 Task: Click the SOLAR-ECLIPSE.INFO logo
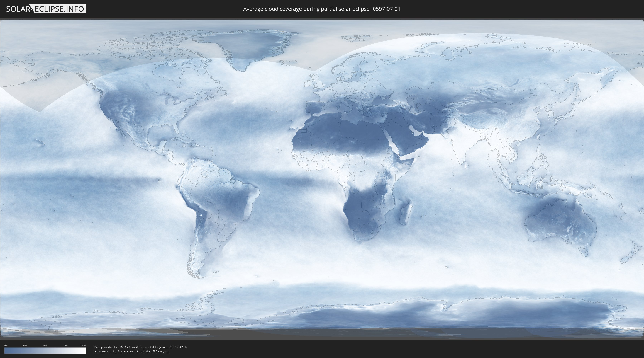46,9
